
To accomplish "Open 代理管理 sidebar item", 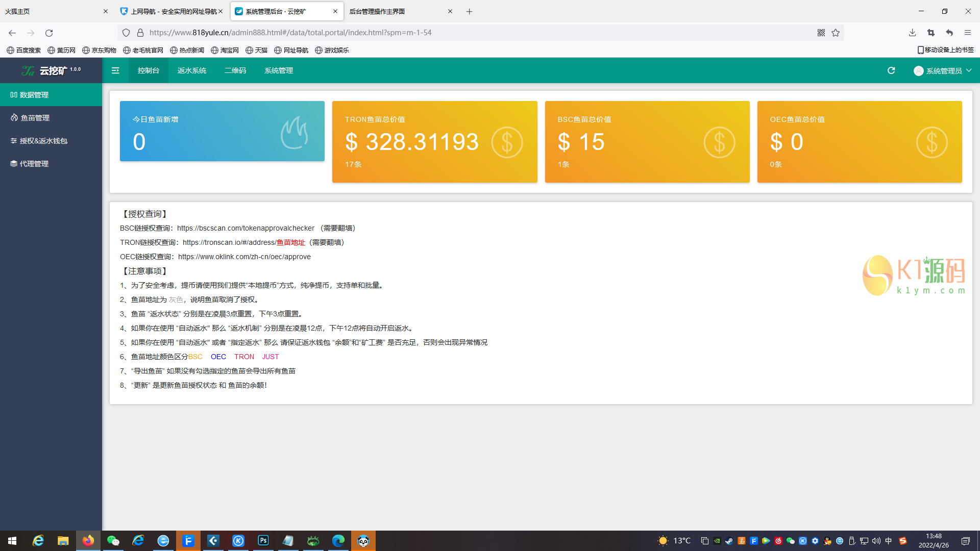I will (34, 164).
